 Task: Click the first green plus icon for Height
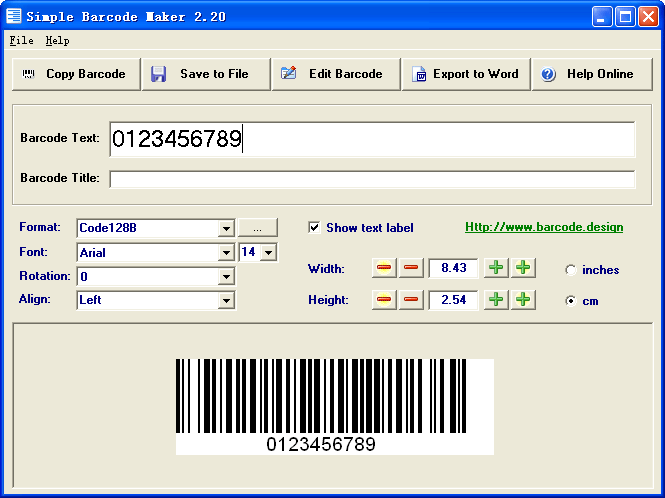[x=496, y=300]
